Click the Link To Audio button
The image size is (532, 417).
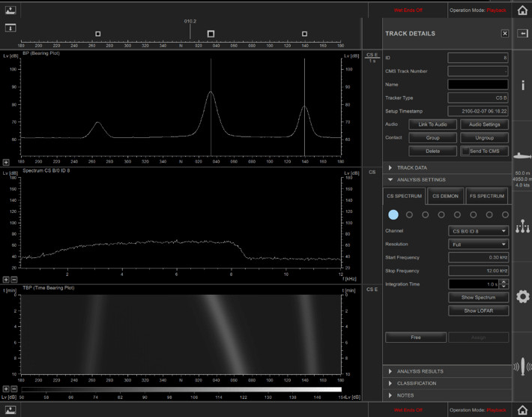pyautogui.click(x=432, y=124)
